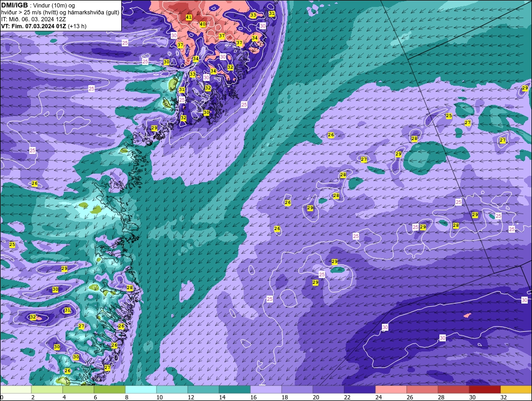Click the yellow 41 gust label
Image resolution: width=532 pixels, height=401 pixels.
click(x=189, y=17)
